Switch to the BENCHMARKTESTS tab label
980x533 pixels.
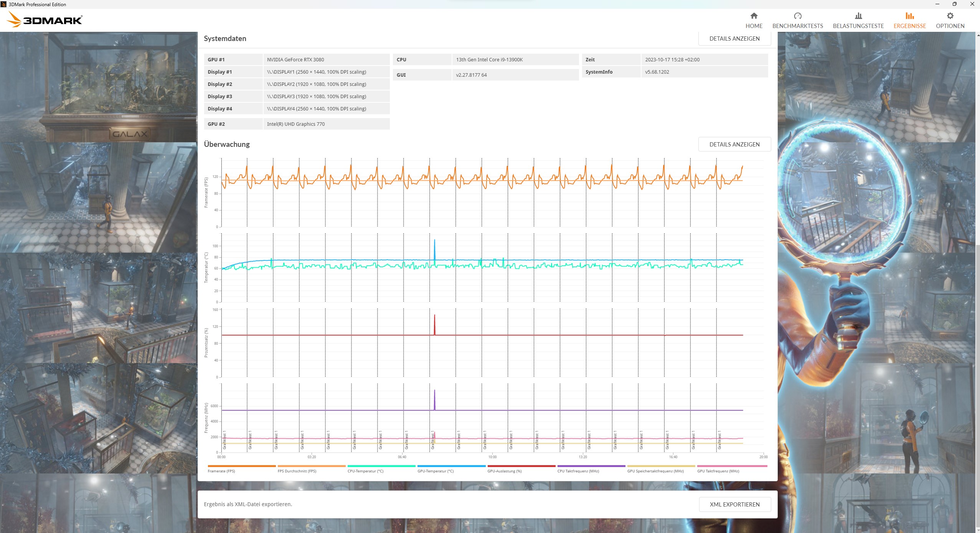(x=797, y=26)
